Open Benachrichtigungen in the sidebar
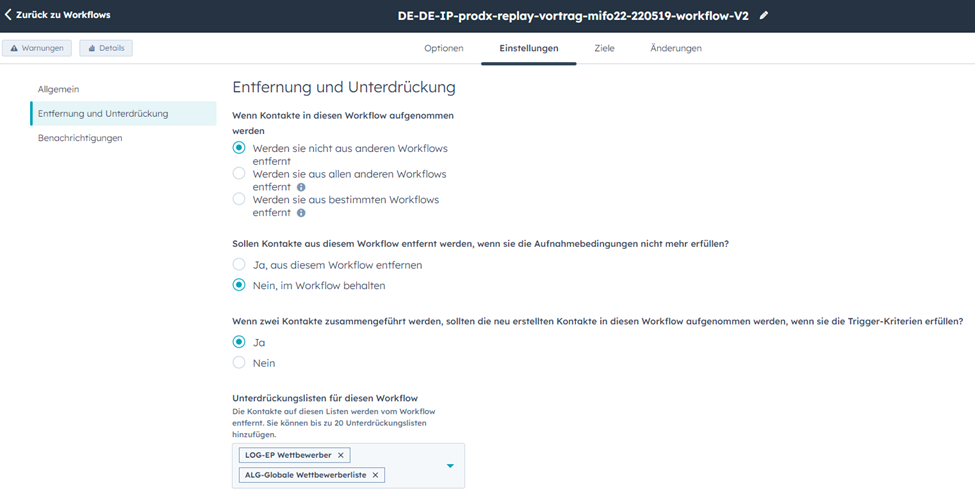 point(80,138)
